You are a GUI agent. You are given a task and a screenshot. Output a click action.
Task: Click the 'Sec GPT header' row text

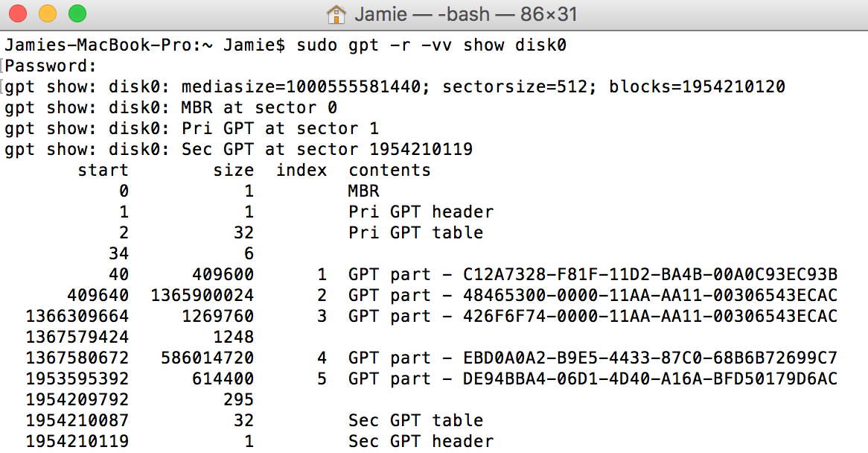(x=421, y=441)
